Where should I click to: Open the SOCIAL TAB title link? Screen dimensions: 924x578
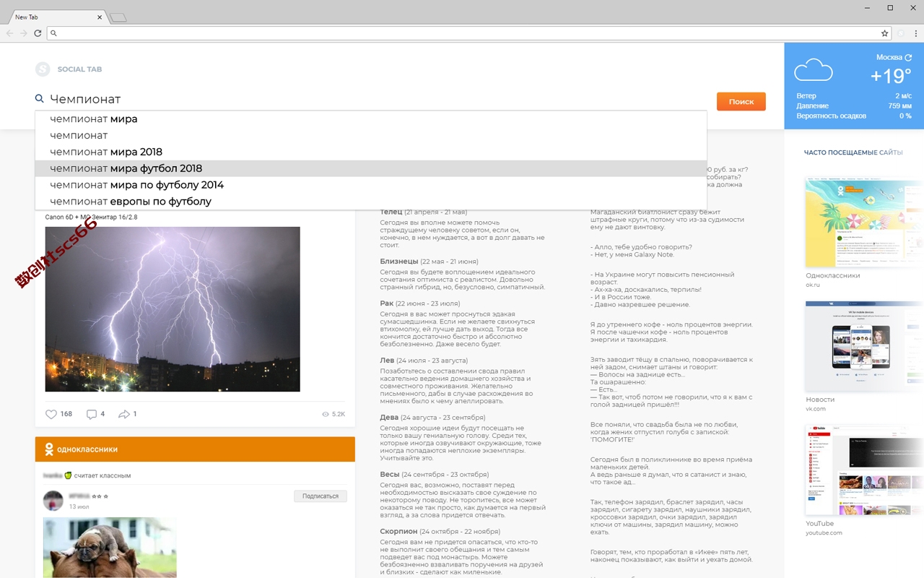(79, 69)
